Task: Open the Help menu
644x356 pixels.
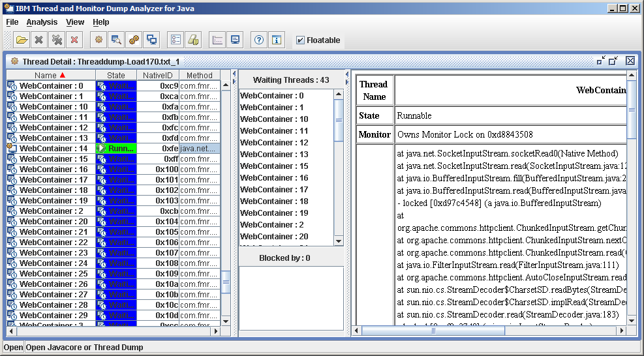Action: pyautogui.click(x=100, y=22)
